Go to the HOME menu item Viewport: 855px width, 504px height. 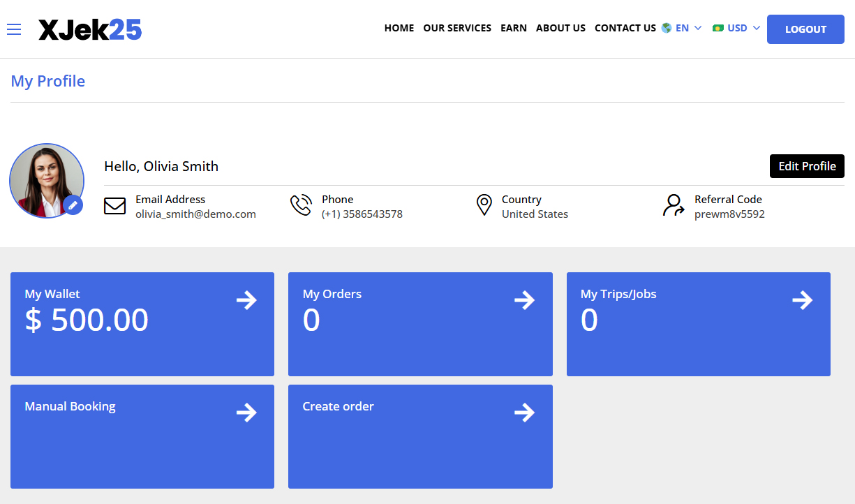pos(399,29)
